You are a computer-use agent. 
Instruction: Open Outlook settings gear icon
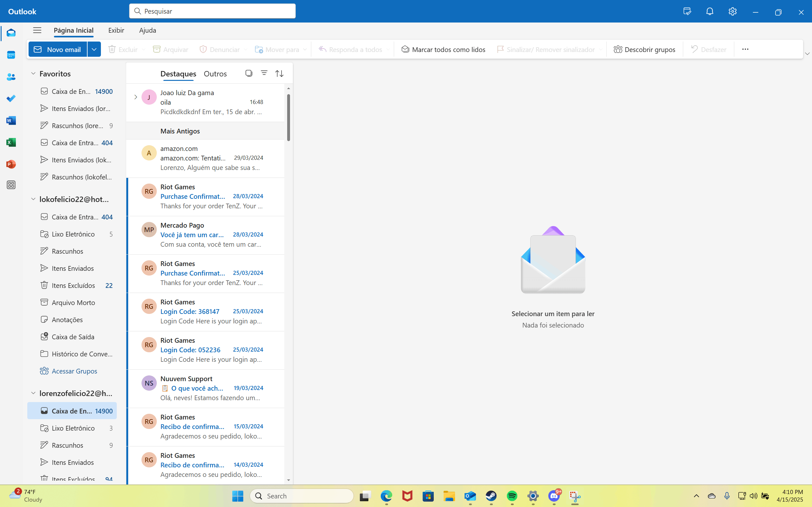point(732,11)
